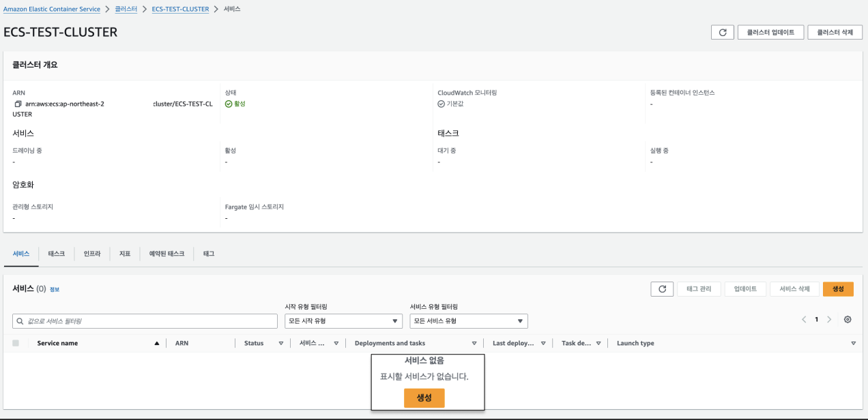Click the Service name column header
This screenshot has width=868, height=420.
(x=57, y=344)
